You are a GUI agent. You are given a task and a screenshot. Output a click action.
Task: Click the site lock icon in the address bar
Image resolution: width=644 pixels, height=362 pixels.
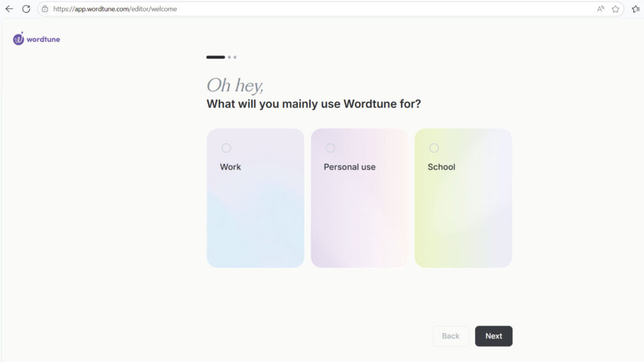tap(45, 9)
